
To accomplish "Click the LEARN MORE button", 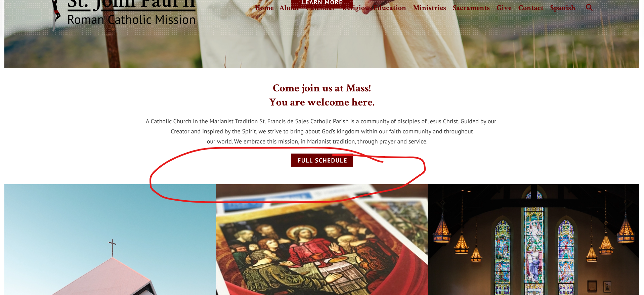I will click(322, 3).
